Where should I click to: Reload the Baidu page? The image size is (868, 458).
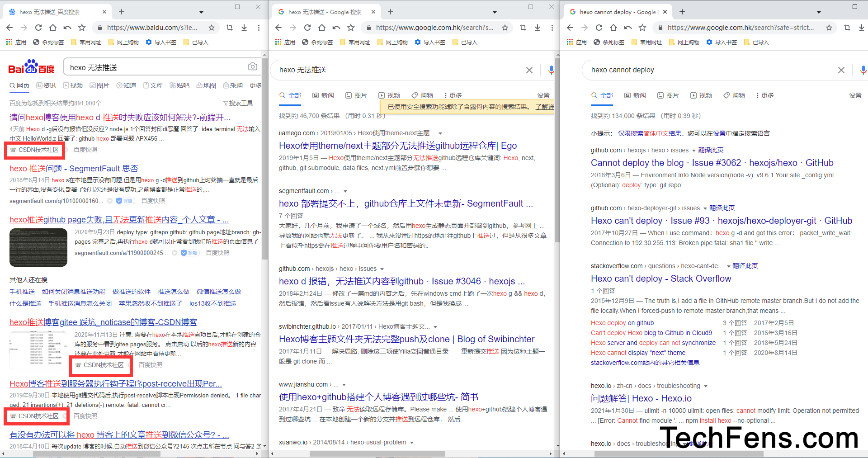tap(38, 28)
